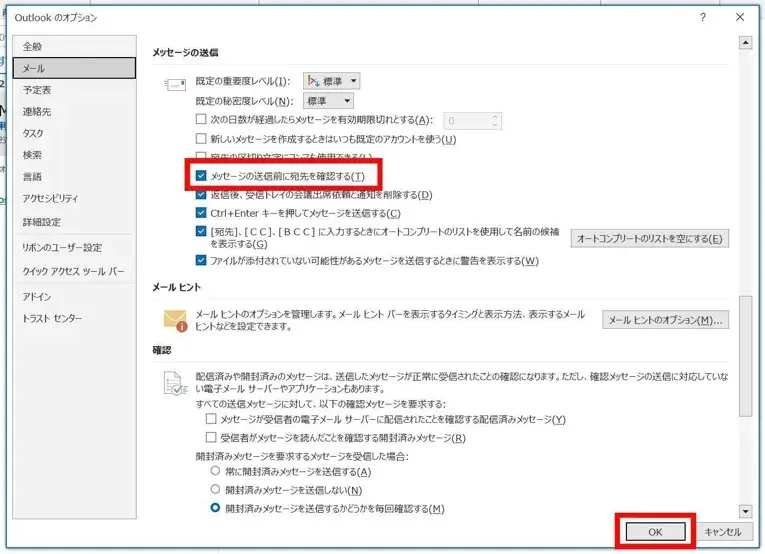Open the アドイン options category
Screen dimensions: 765x554
point(74,297)
